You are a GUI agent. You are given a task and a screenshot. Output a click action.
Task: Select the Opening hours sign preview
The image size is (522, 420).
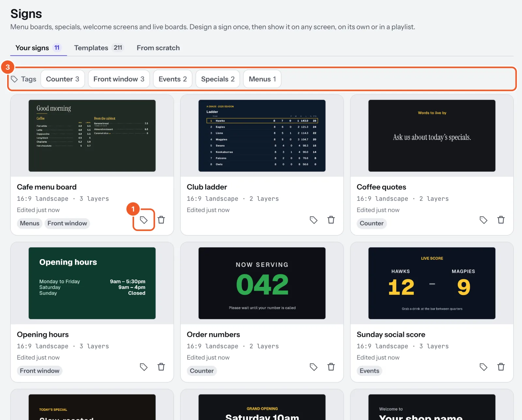pos(92,283)
